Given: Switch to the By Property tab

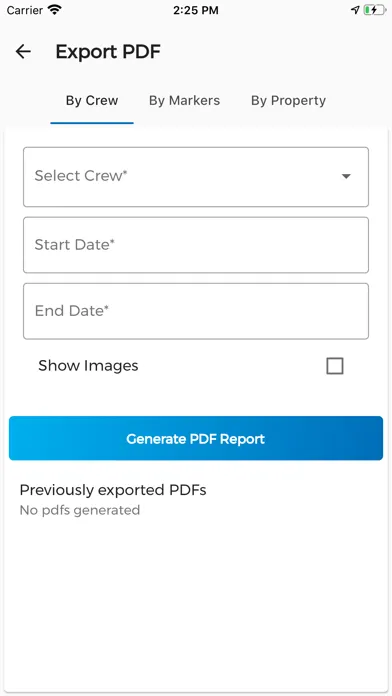Looking at the screenshot, I should pyautogui.click(x=288, y=100).
